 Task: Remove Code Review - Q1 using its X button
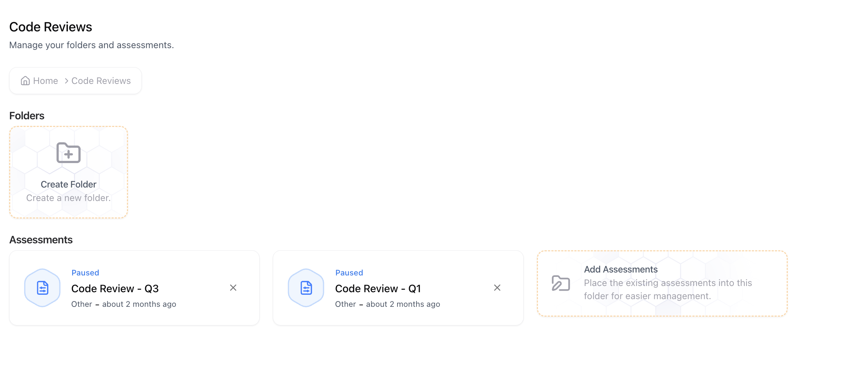click(x=497, y=288)
